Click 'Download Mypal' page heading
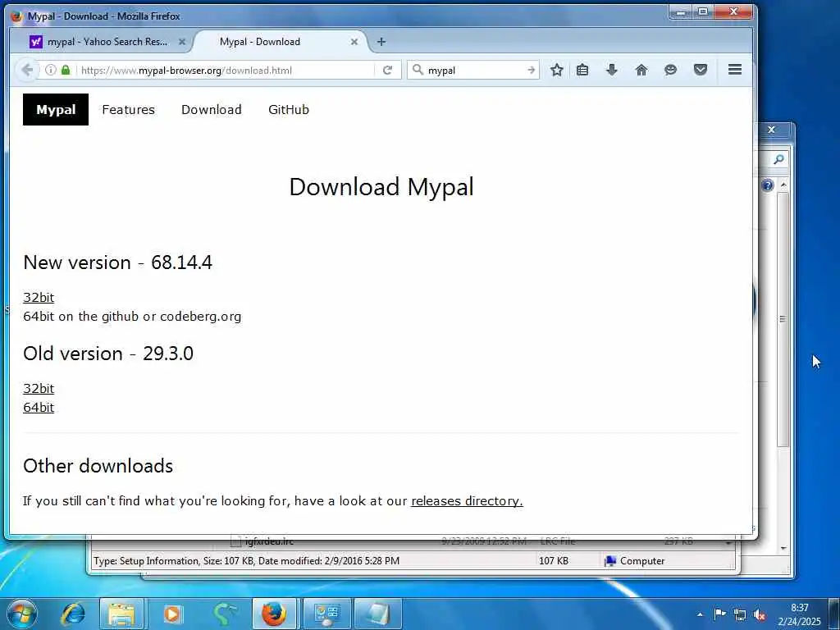The width and height of the screenshot is (840, 630). pyautogui.click(x=381, y=187)
